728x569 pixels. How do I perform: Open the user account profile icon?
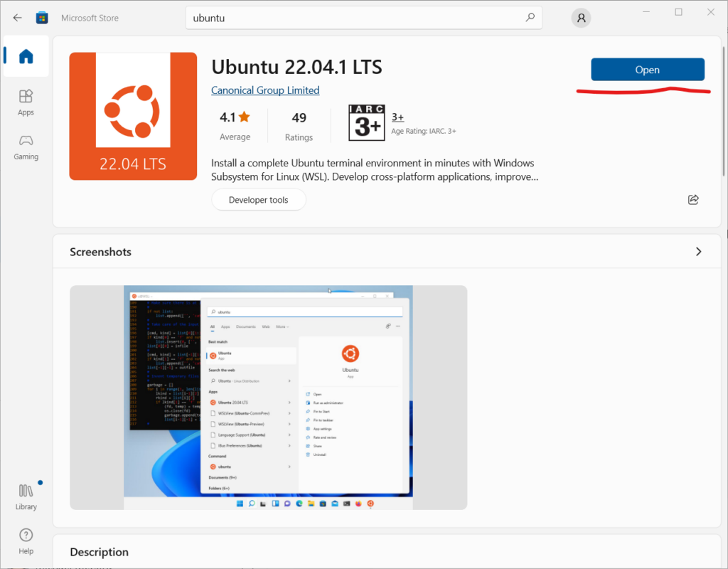click(581, 18)
